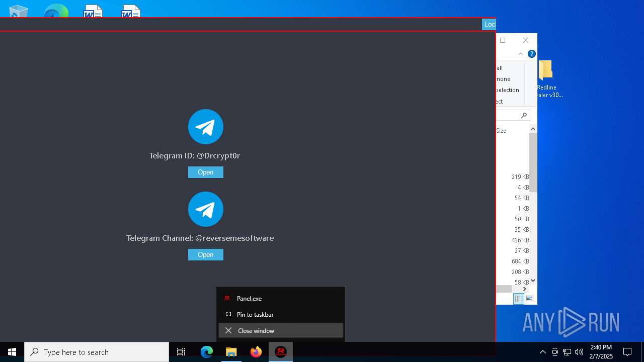Open the Recycle Bin desktop icon
Screen dimensions: 644x362
click(18, 11)
